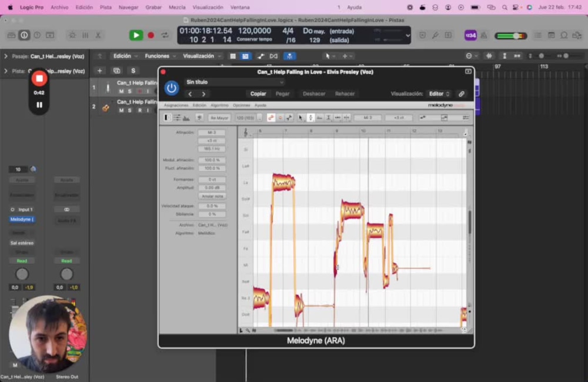Open the List Editors icon

point(538,35)
